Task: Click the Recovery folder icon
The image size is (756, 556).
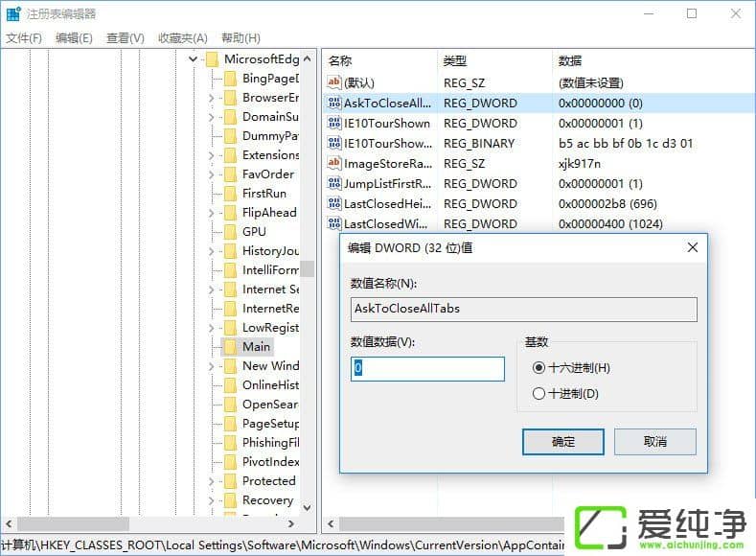Action: pyautogui.click(x=231, y=500)
